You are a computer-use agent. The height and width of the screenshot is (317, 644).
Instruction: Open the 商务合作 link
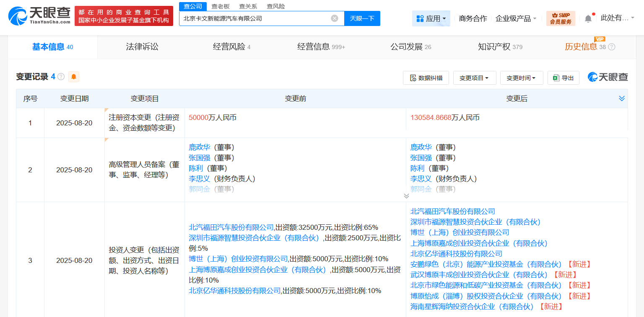[x=473, y=18]
